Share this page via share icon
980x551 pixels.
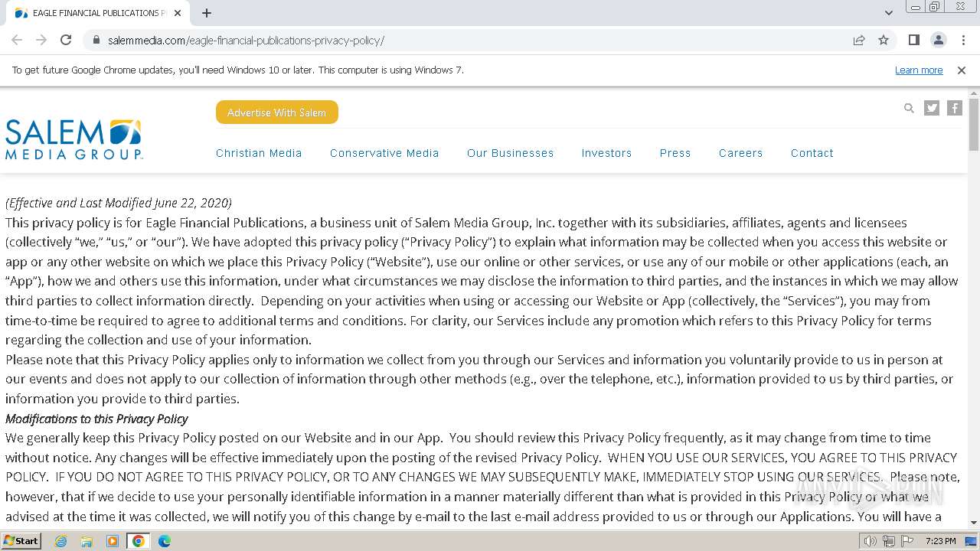859,40
